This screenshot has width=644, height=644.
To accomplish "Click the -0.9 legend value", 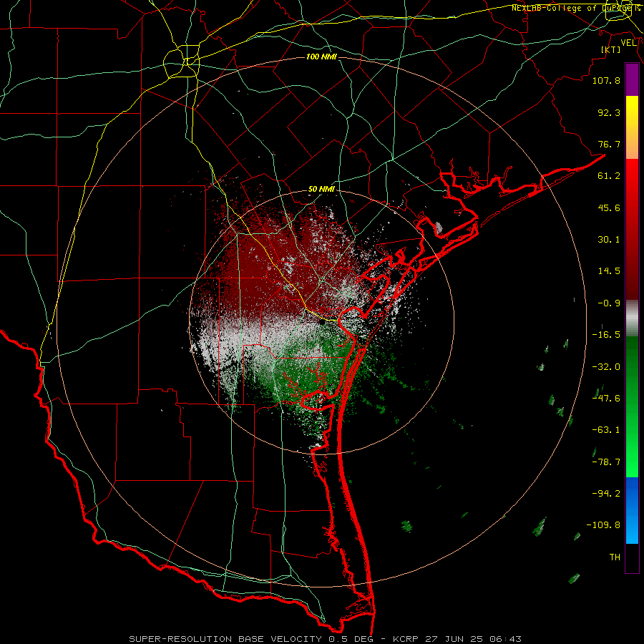I will [x=609, y=303].
